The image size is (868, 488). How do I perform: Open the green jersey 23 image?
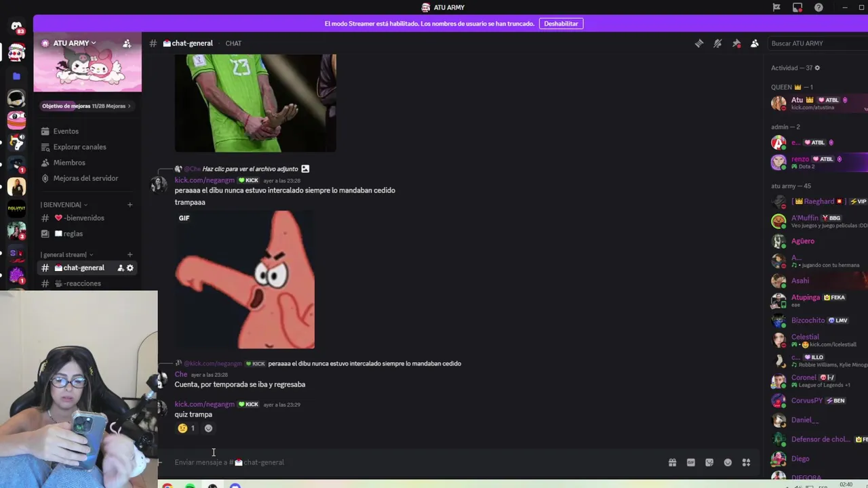pos(256,103)
